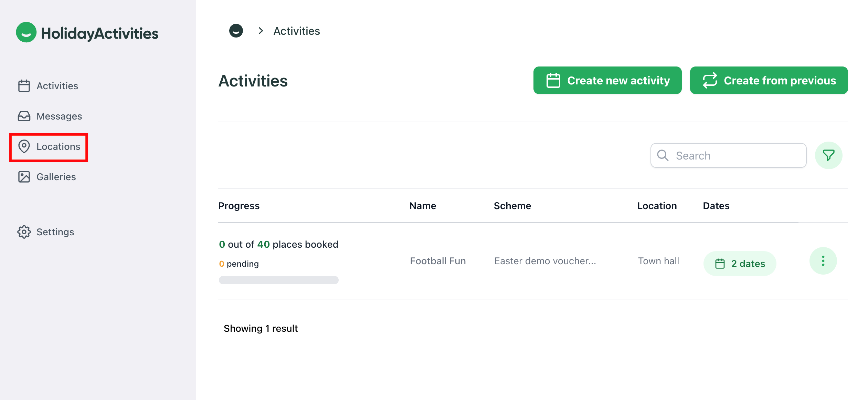Click Create from previous button

coord(769,80)
